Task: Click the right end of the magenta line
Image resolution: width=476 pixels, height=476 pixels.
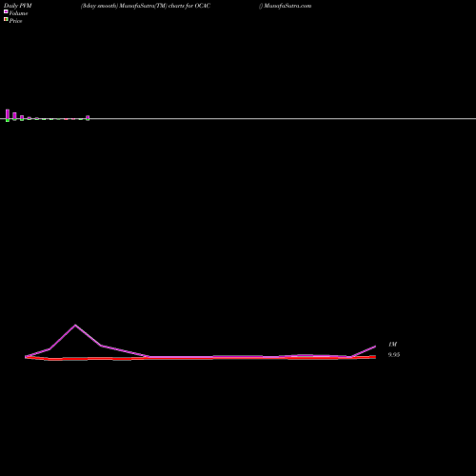Action: coord(375,347)
